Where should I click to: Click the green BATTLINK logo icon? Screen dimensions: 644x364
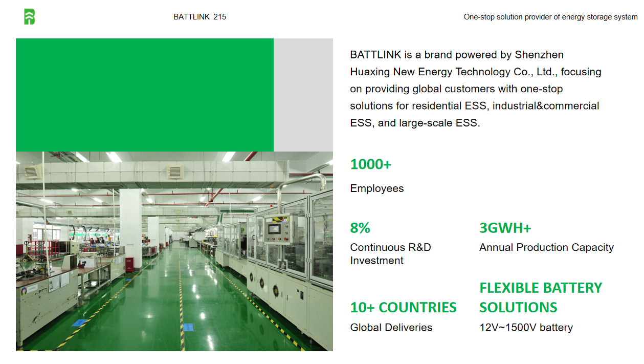click(30, 17)
